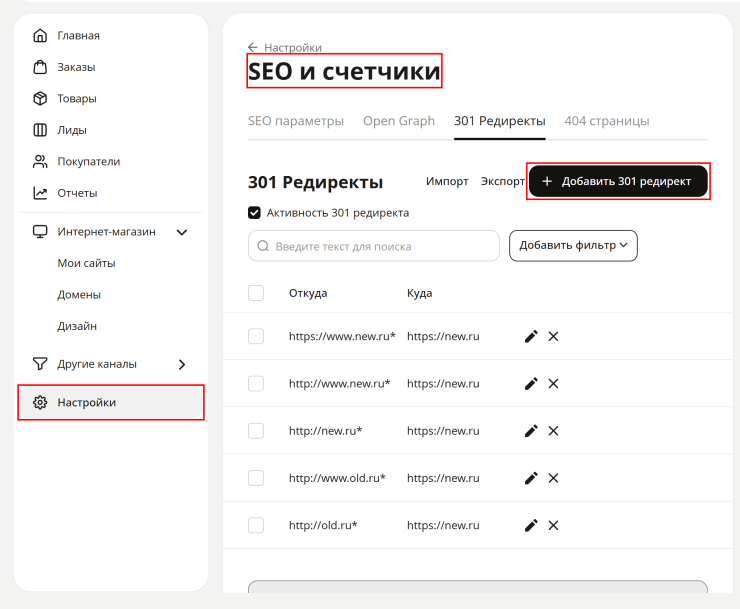Screen dimensions: 740x609
Task: Click the Куда column header
Action: pyautogui.click(x=419, y=293)
